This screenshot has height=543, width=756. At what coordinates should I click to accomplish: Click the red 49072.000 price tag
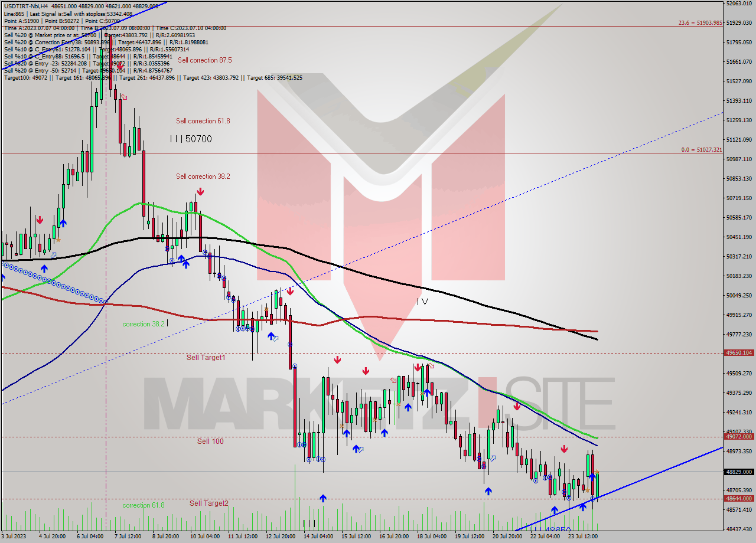coord(739,437)
